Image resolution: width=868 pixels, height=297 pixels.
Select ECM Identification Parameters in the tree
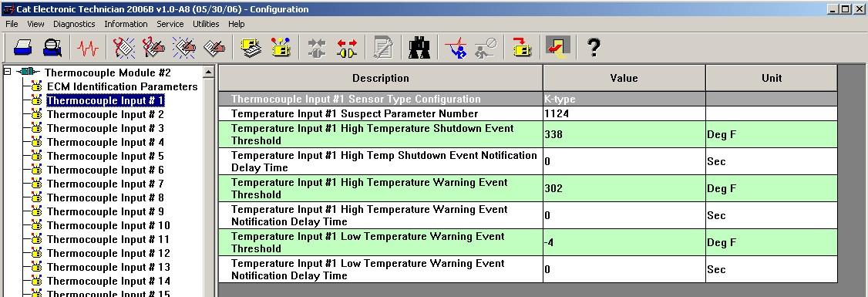tap(122, 86)
